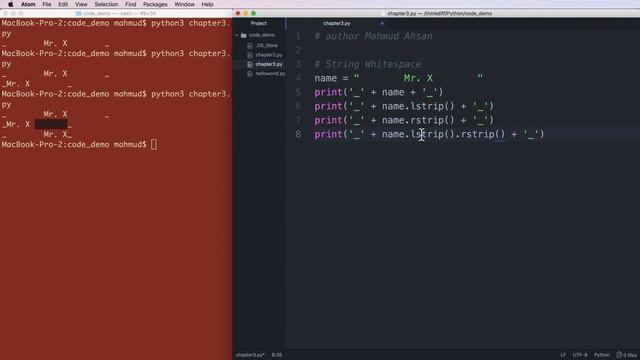This screenshot has width=640, height=360.
Task: Click line number 8 in the gutter
Action: click(299, 134)
